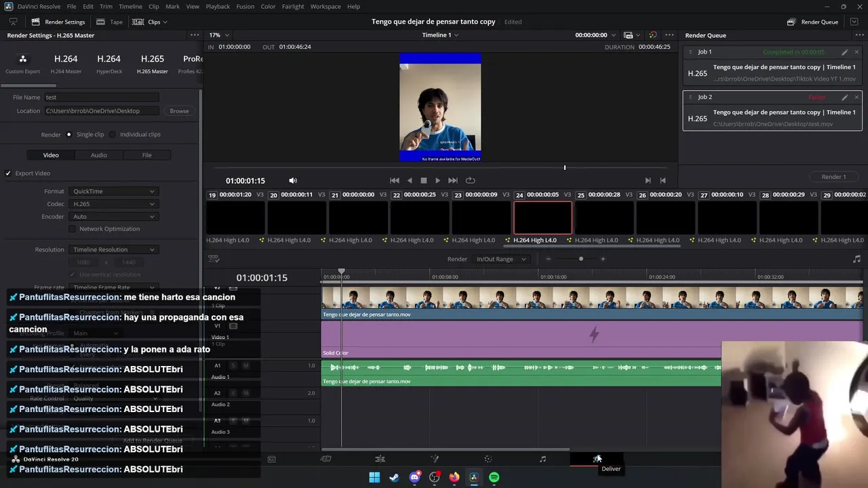Screen dimensions: 868x488
Task: Expand the Timeline 1 name dropdown
Action: (x=440, y=35)
